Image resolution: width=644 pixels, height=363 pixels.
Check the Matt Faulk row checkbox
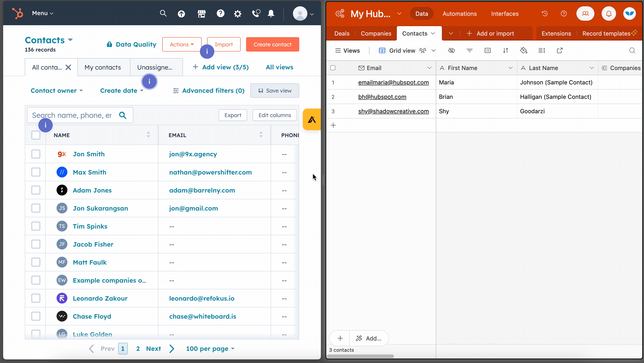pos(36,262)
